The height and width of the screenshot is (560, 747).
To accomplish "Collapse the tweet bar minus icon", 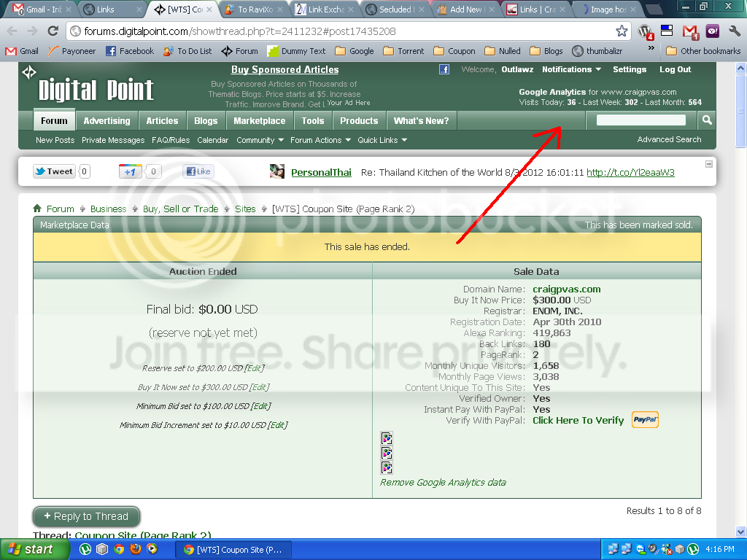I will 709,164.
